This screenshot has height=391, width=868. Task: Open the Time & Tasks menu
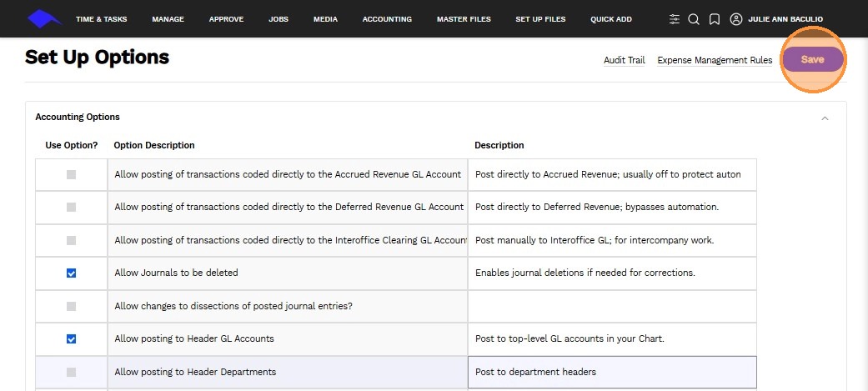(99, 19)
